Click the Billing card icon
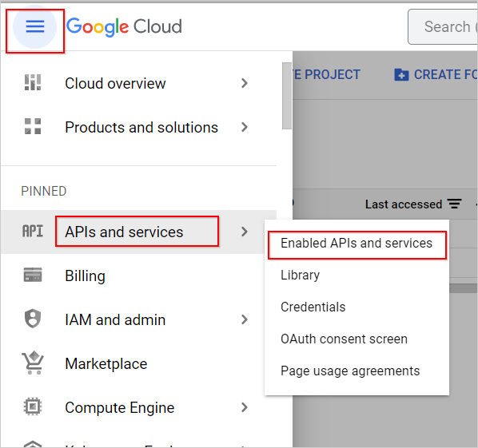Screen dimensions: 478x448 [x=33, y=275]
